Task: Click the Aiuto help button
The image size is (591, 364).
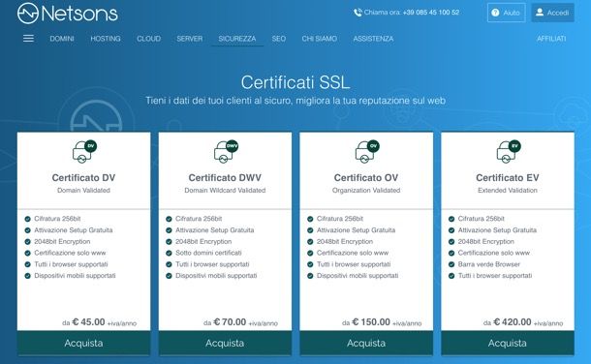Action: click(506, 13)
